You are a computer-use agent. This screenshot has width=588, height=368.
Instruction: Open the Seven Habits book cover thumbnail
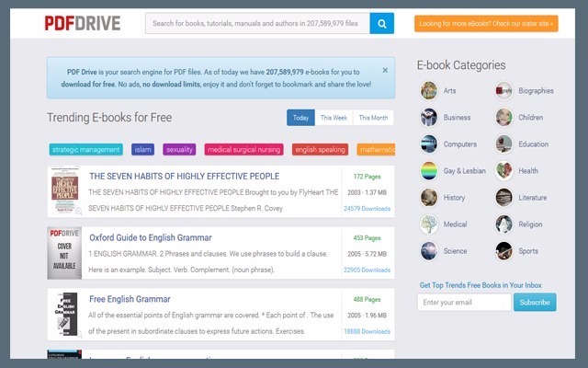coord(64,191)
